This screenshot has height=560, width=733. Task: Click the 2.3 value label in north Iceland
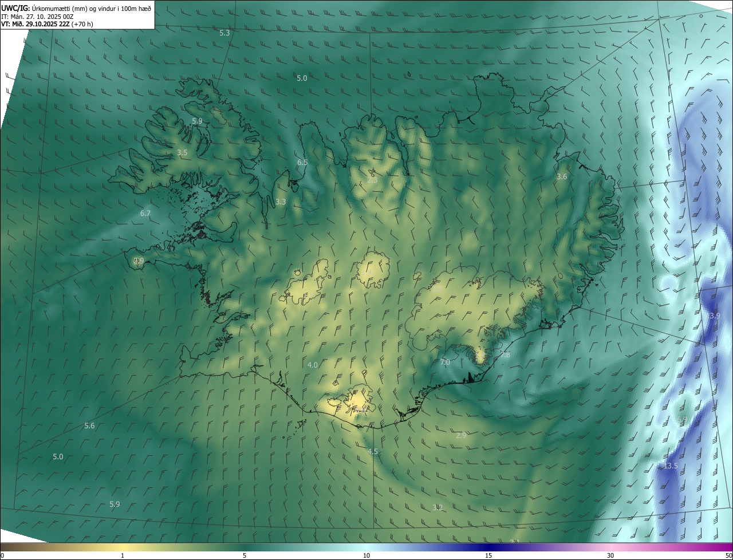(x=372, y=180)
